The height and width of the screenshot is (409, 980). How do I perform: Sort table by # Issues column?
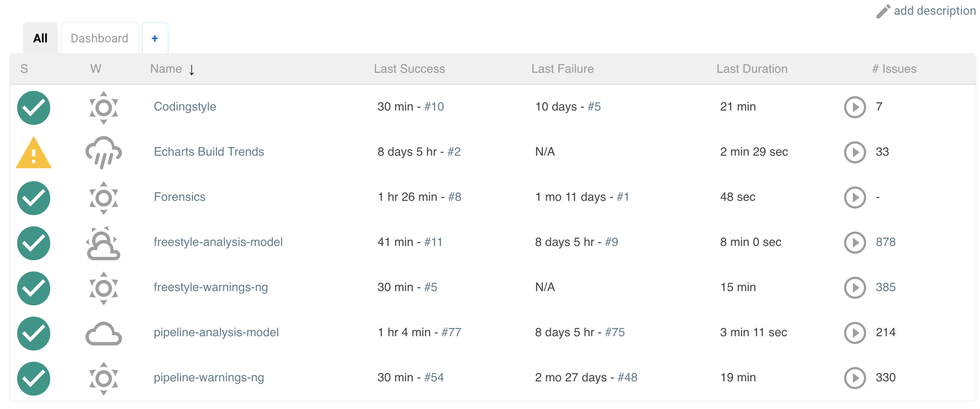point(894,69)
